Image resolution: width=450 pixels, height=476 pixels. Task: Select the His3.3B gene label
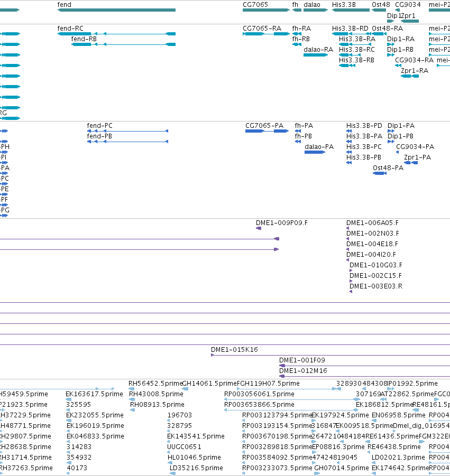pos(344,5)
